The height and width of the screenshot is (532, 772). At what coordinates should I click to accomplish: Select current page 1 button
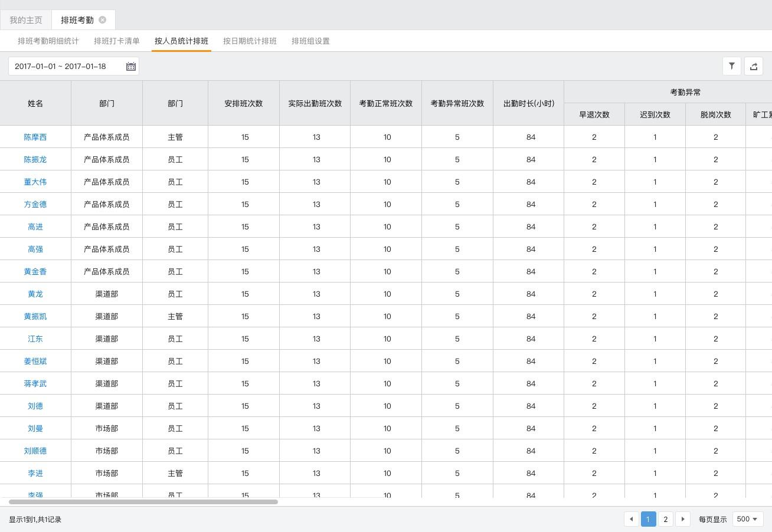648,519
